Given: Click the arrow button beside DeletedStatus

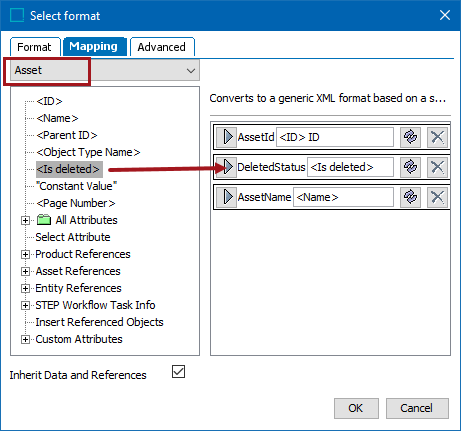Looking at the screenshot, I should [x=226, y=167].
